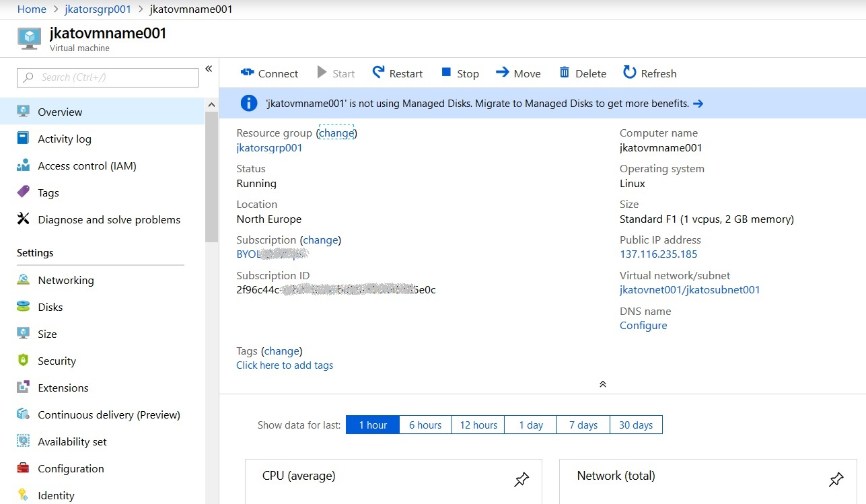Show data for the last 1 hour
Viewport: 866px width, 504px height.
pyautogui.click(x=373, y=425)
